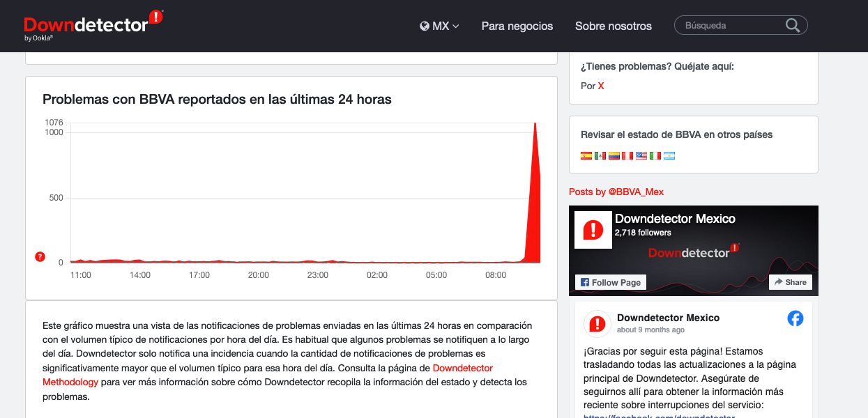
Task: Click the 14:00 time axis label
Action: (140, 275)
